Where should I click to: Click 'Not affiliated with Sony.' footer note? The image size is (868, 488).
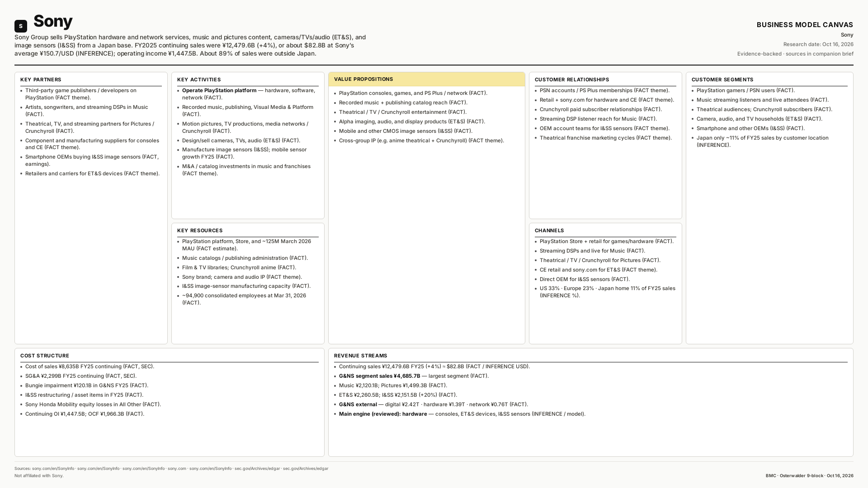pos(39,476)
